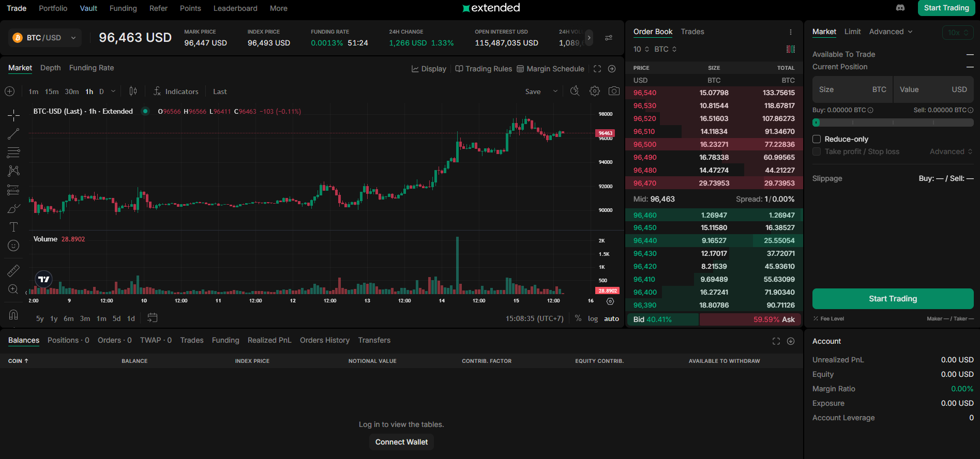Switch to the Trades tab
The height and width of the screenshot is (459, 980).
click(692, 32)
